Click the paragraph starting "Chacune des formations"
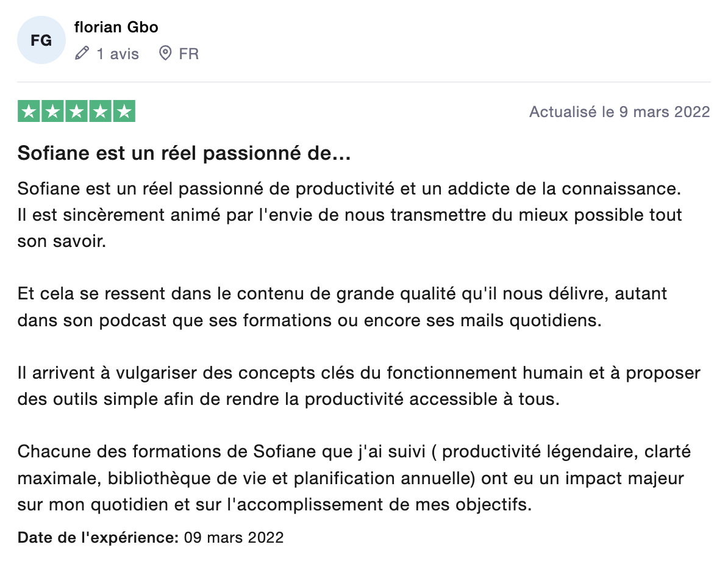 point(354,478)
